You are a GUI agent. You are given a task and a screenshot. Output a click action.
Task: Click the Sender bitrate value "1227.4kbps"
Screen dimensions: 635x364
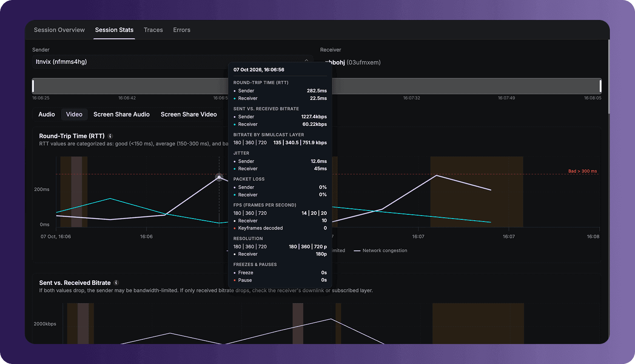click(x=314, y=117)
